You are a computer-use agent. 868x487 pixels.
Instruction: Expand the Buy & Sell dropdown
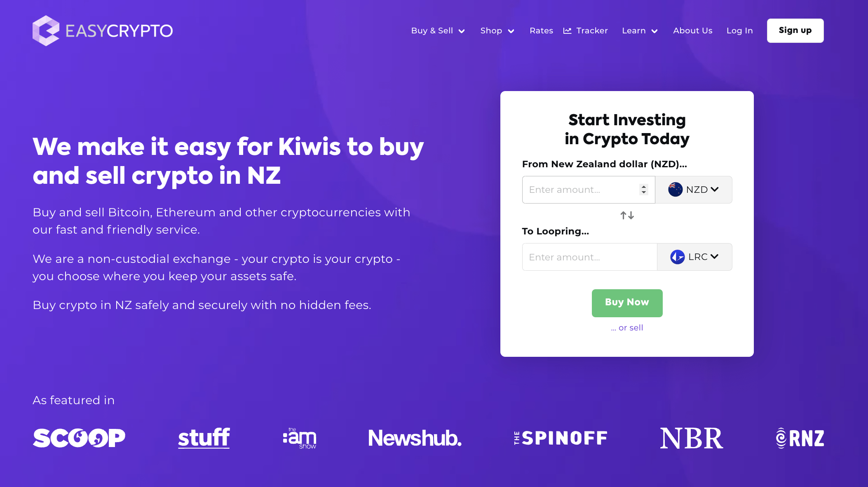tap(438, 30)
